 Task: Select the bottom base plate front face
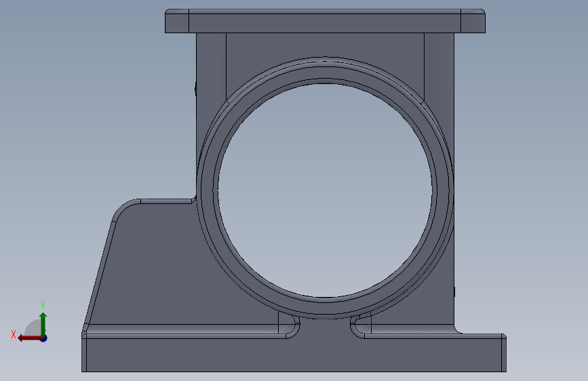pyautogui.click(x=294, y=355)
